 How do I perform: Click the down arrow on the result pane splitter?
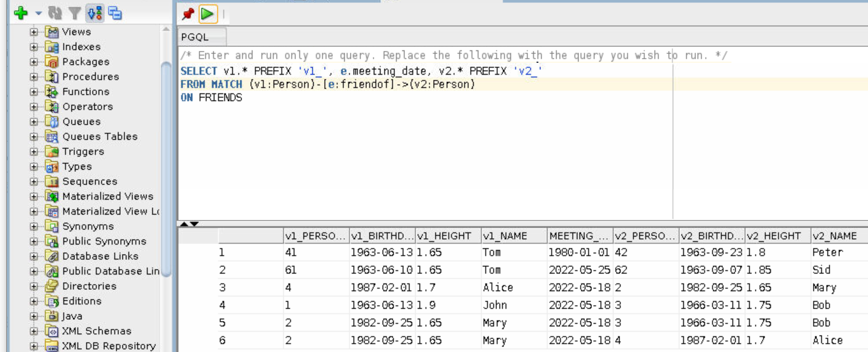pos(195,224)
